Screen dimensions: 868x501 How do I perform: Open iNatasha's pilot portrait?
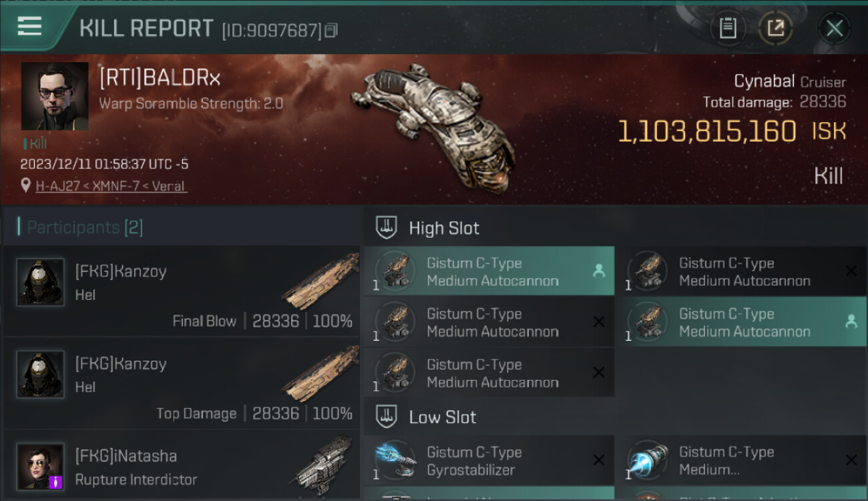point(40,466)
